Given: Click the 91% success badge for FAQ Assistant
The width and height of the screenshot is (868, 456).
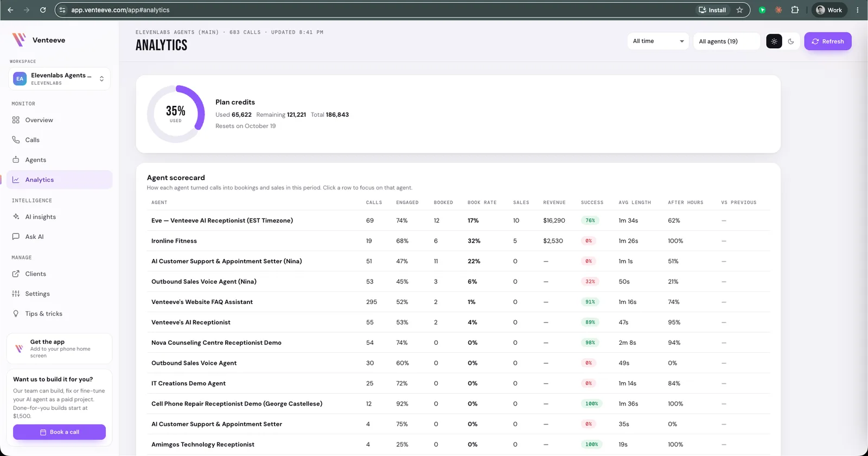Looking at the screenshot, I should (x=590, y=302).
